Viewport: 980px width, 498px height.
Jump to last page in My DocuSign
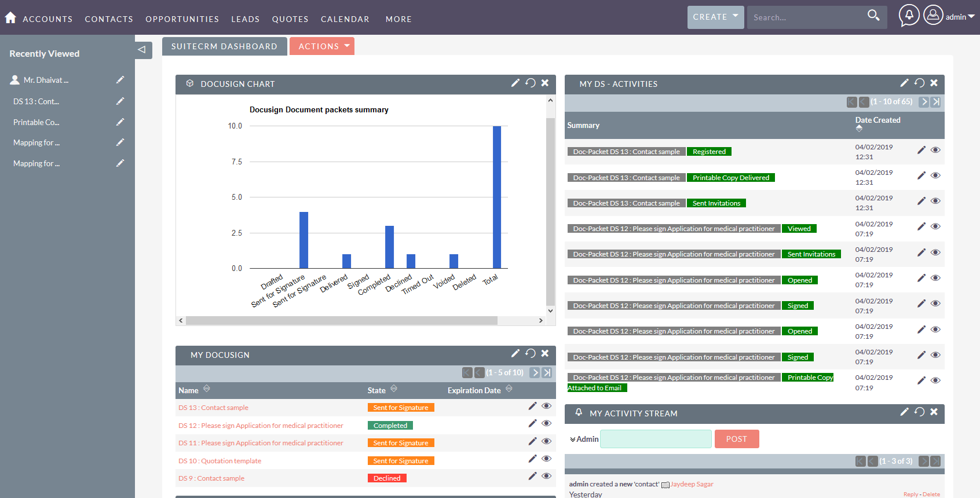click(547, 372)
